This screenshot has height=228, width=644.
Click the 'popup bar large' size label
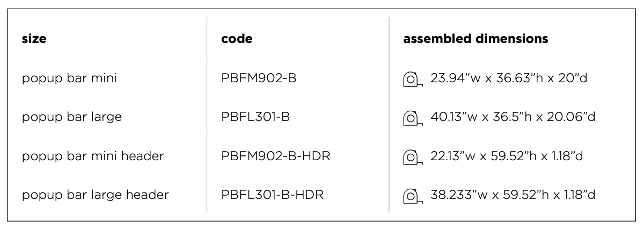coord(72,117)
